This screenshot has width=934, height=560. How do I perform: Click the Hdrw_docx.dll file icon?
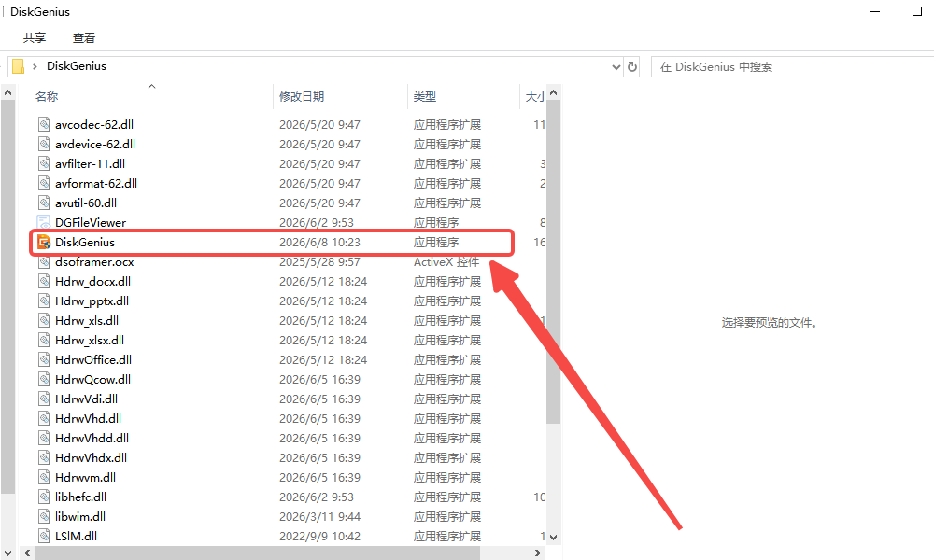[44, 282]
